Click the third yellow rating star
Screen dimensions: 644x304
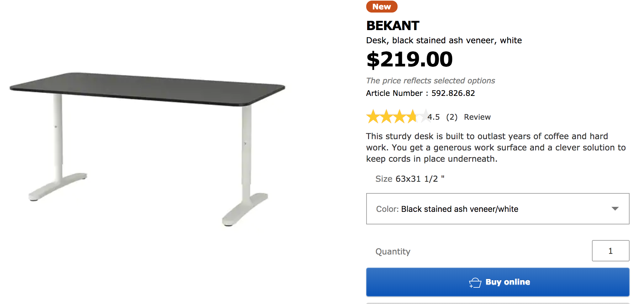click(x=400, y=117)
